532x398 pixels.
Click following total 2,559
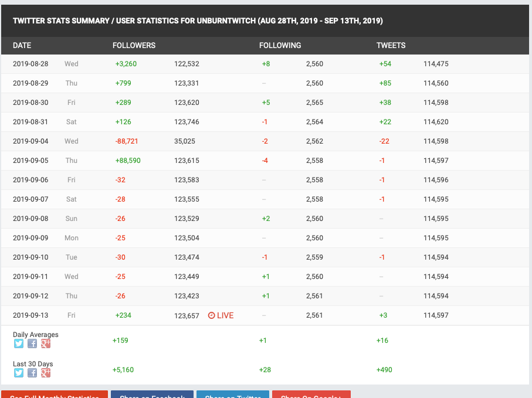(x=314, y=257)
